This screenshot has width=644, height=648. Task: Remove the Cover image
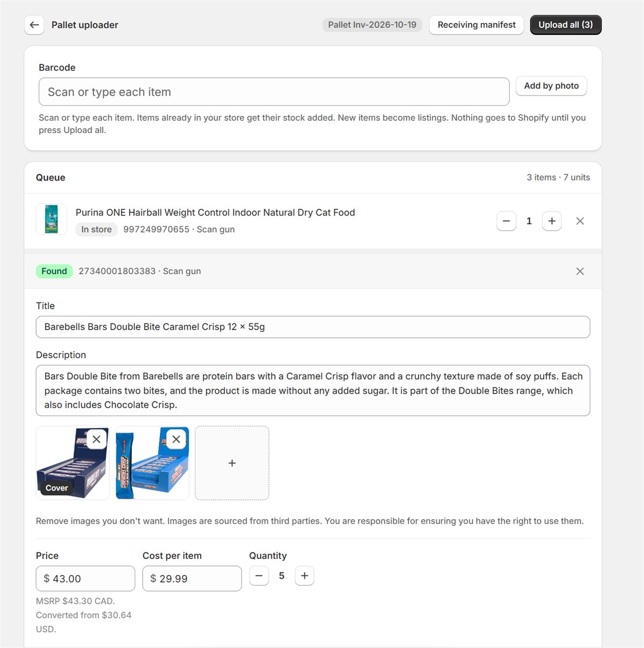click(x=97, y=439)
